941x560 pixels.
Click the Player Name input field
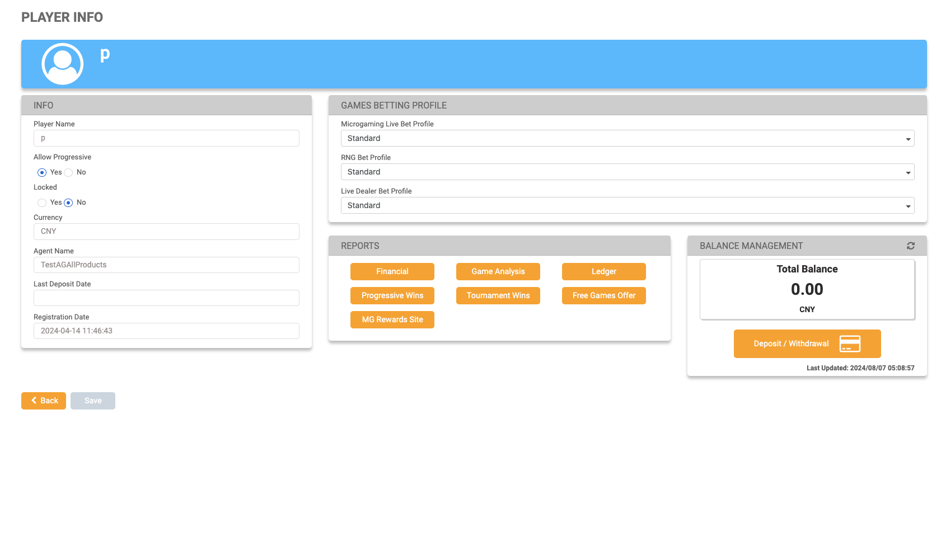tap(166, 138)
